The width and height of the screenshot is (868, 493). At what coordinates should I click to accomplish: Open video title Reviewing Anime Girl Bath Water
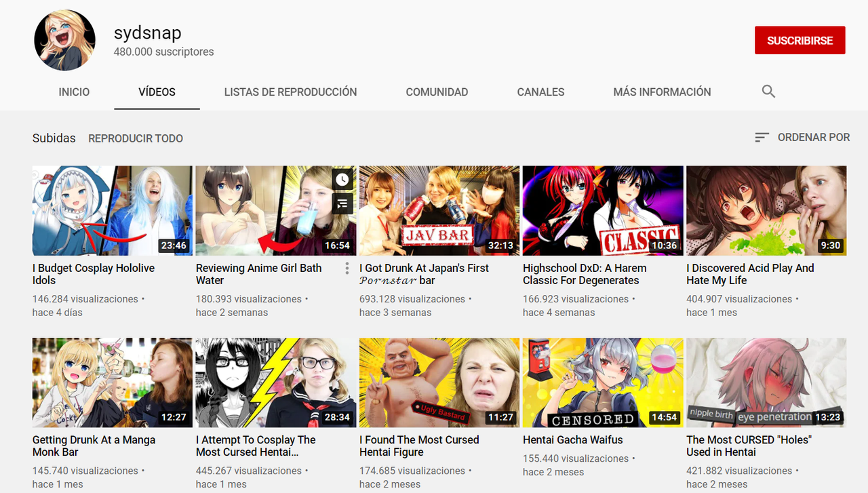click(x=259, y=274)
